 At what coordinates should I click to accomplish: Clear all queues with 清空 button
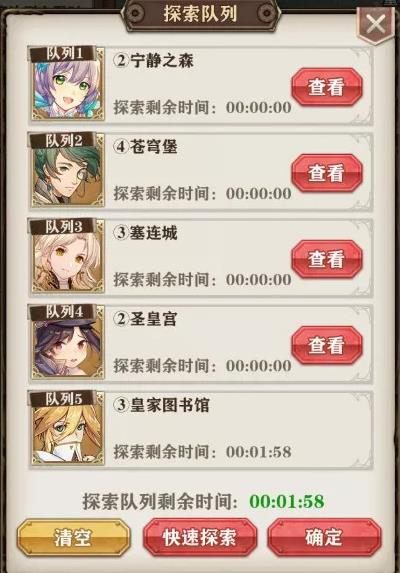coord(73,537)
